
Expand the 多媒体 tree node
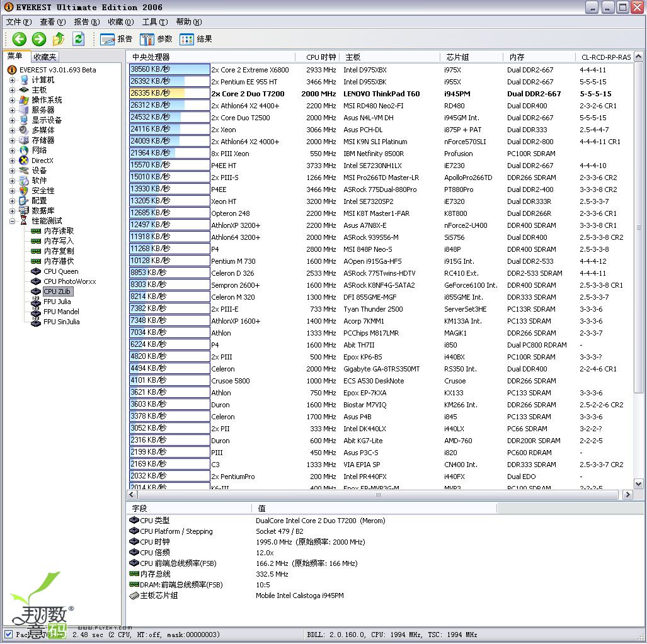(x=12, y=130)
